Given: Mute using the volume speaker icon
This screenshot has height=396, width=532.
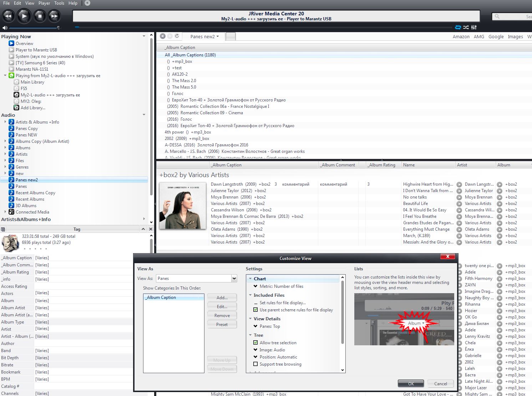Looking at the screenshot, I should 5,28.
